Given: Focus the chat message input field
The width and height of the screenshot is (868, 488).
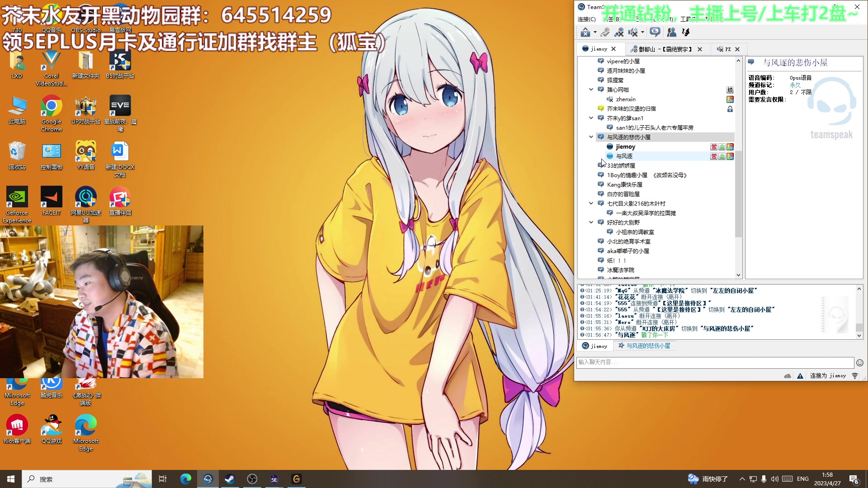Looking at the screenshot, I should pyautogui.click(x=715, y=362).
